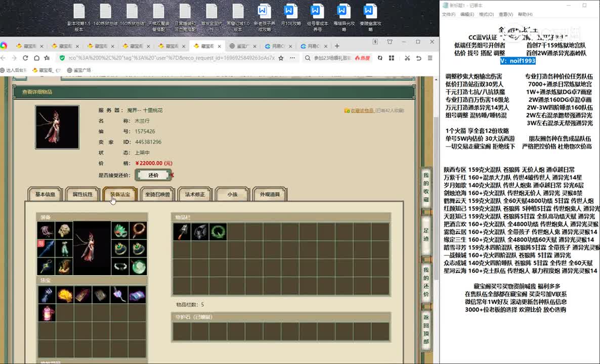Switch to the 坐骑召唤兽 tab

[x=157, y=194]
